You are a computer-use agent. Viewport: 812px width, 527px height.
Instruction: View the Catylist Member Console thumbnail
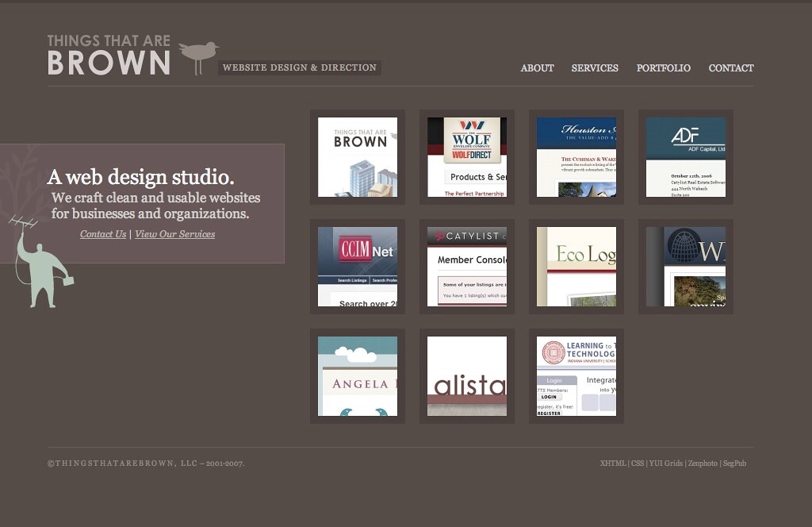point(467,267)
